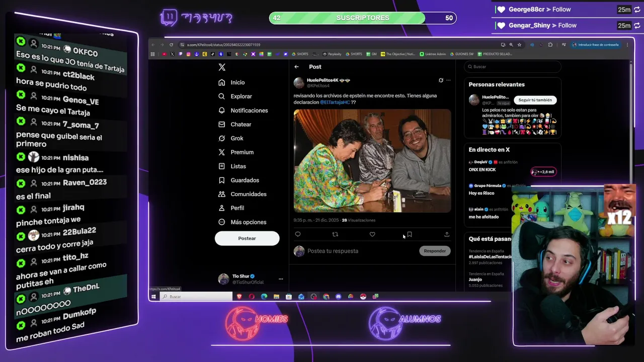Open Opera from the taskbar
The height and width of the screenshot is (362, 644).
[252, 297]
